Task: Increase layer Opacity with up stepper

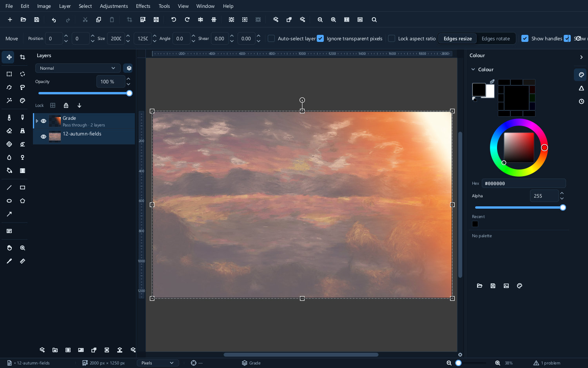Action: tap(129, 79)
